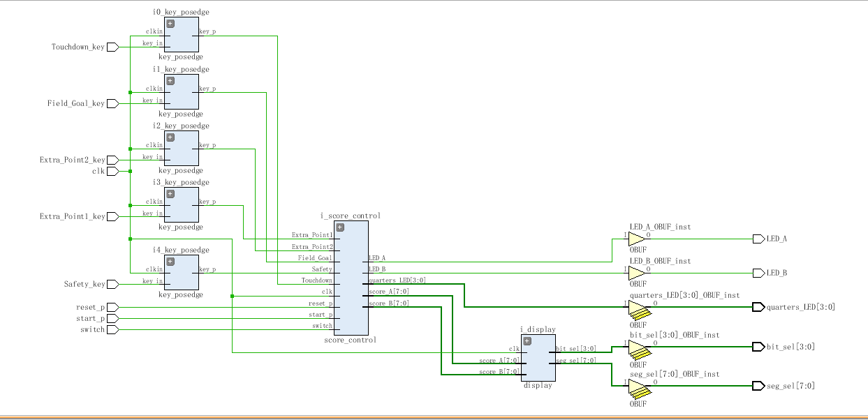
Task: Expand the i3_key_posedge block plus icon
Action: [x=170, y=193]
